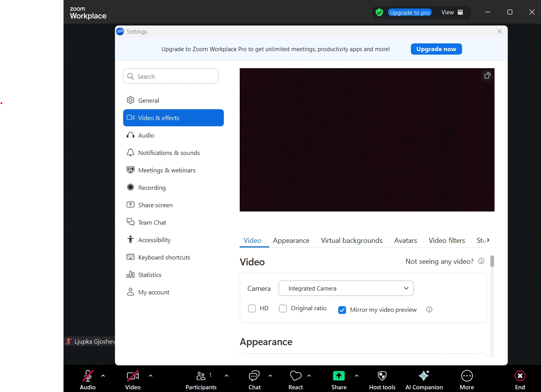The width and height of the screenshot is (541, 392).
Task: Expand the Video options chevron in toolbar
Action: pyautogui.click(x=151, y=375)
